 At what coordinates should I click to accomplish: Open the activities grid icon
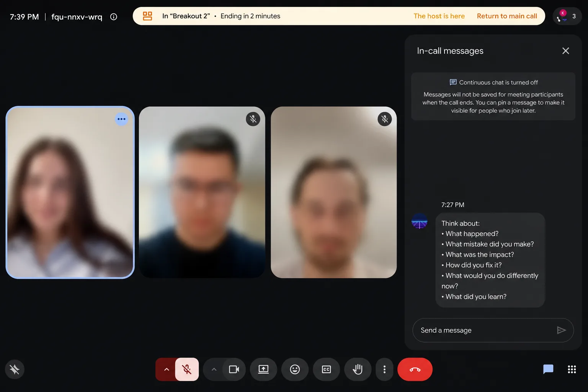[x=572, y=369]
